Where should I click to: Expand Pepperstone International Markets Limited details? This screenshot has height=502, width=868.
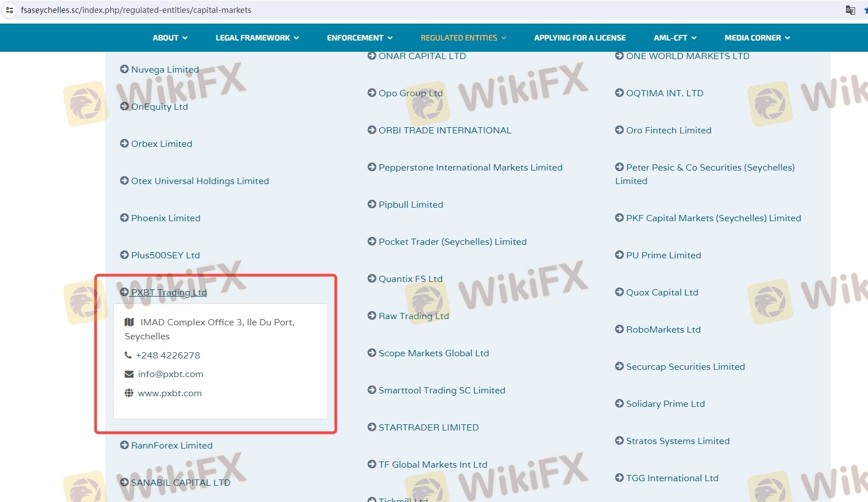pos(470,167)
